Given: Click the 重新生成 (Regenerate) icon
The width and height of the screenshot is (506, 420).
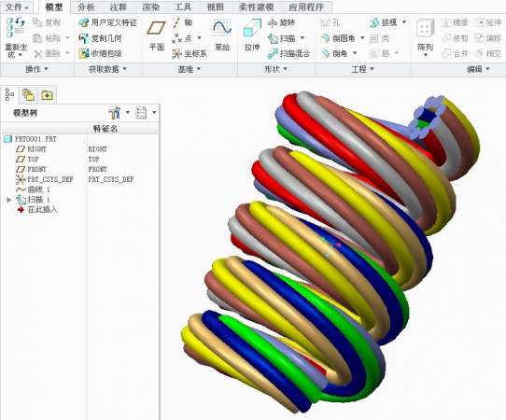Looking at the screenshot, I should [x=16, y=27].
